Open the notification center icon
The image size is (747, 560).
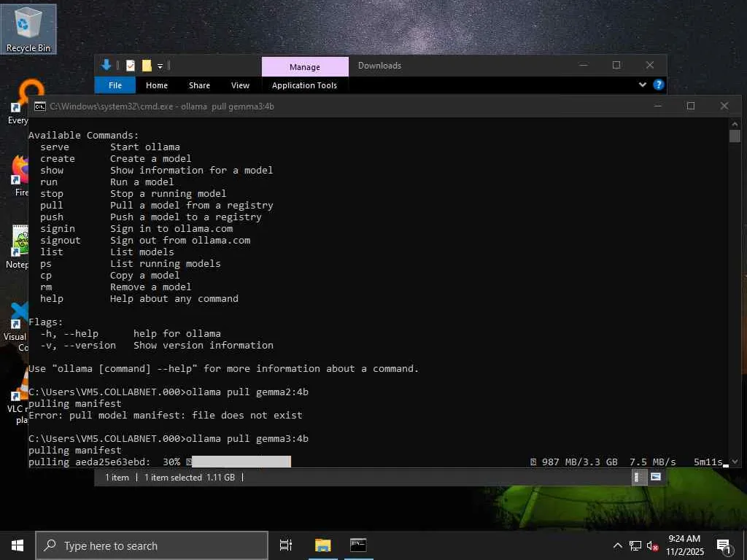(x=724, y=546)
